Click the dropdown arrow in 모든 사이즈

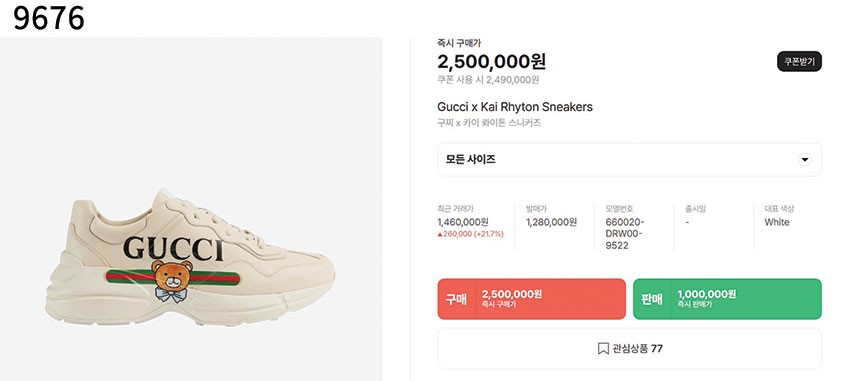805,160
